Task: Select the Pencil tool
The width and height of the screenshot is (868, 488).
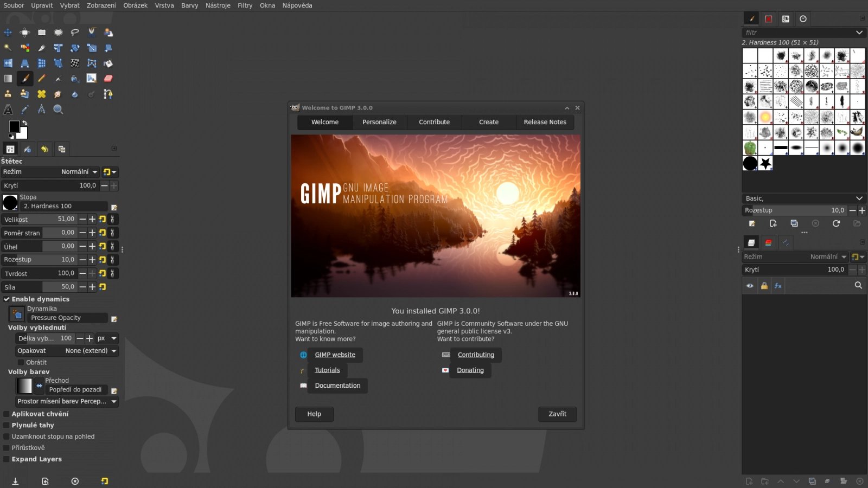Action: [x=42, y=79]
